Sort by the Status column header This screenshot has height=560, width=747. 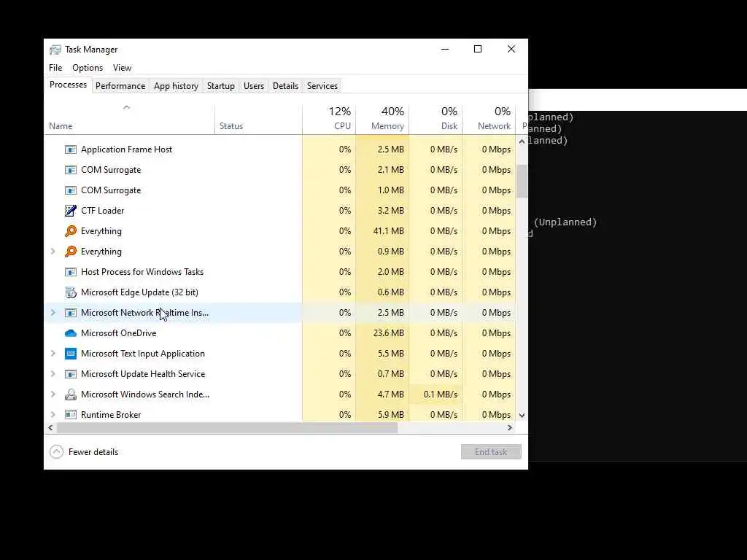click(x=258, y=119)
